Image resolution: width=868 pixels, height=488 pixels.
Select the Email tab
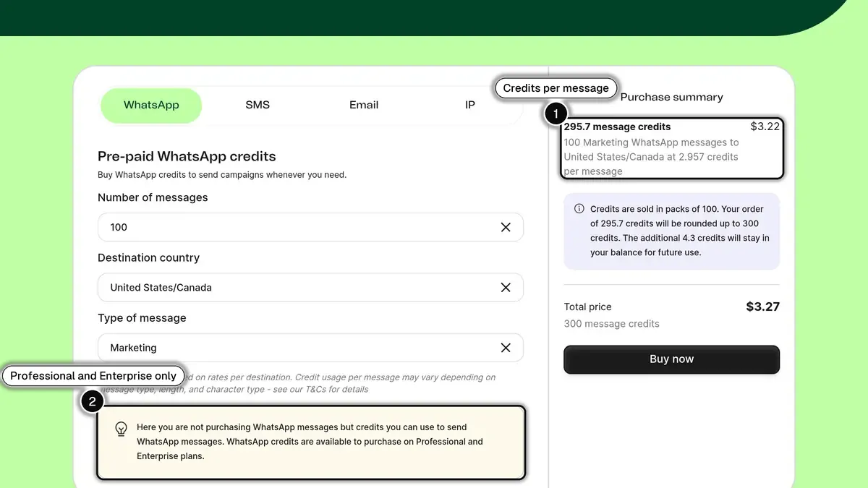(x=364, y=106)
